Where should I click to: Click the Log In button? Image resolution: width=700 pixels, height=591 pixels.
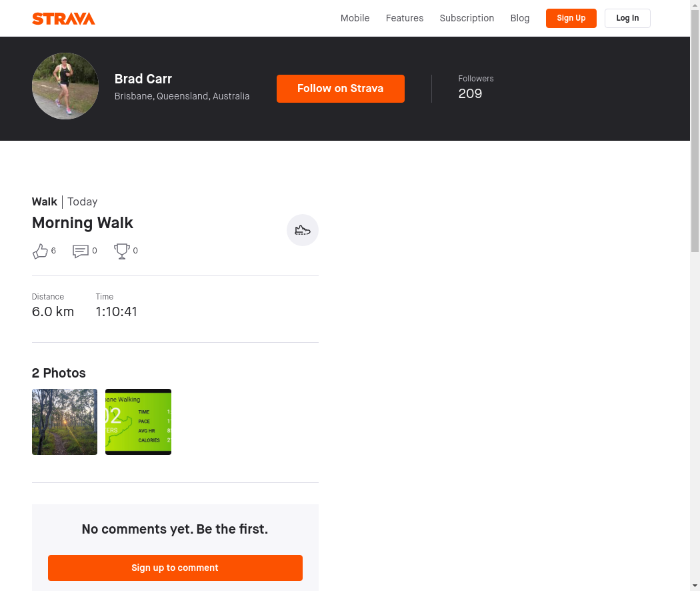coord(627,18)
